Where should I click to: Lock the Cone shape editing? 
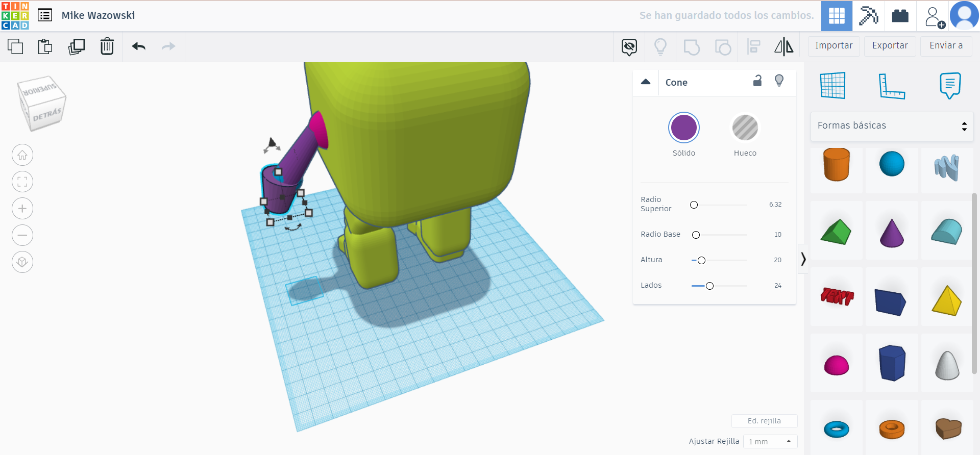click(757, 81)
